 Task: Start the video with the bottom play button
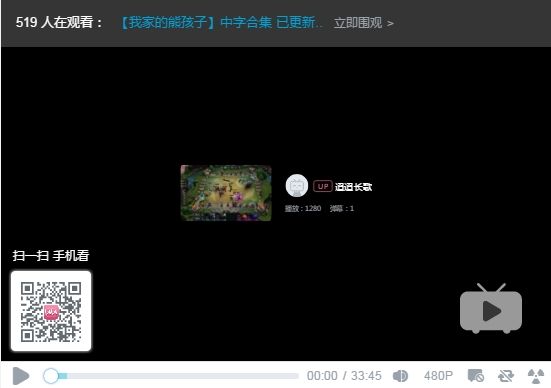[x=20, y=376]
